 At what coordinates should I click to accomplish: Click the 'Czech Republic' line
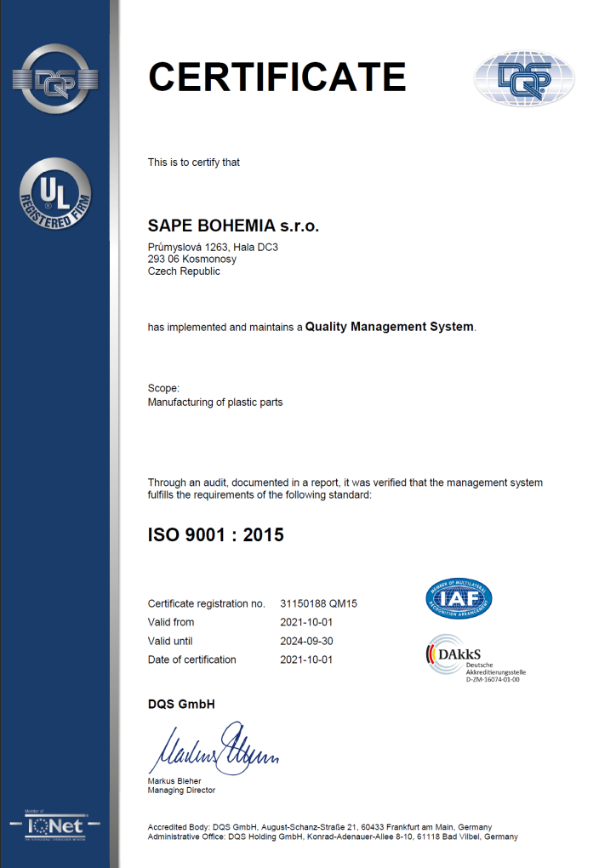pos(184,271)
